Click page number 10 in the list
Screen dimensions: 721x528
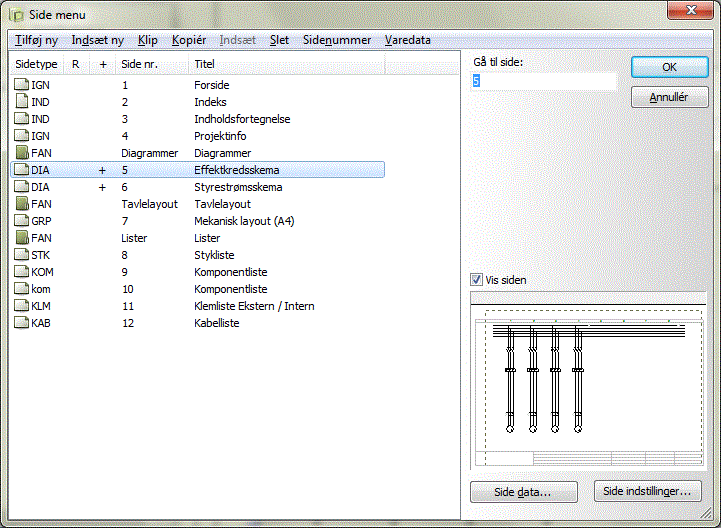[128, 289]
